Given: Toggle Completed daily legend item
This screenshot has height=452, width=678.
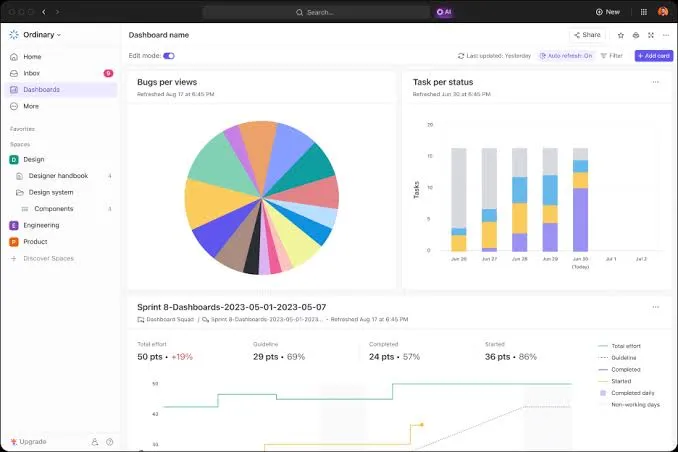Looking at the screenshot, I should pyautogui.click(x=626, y=393).
